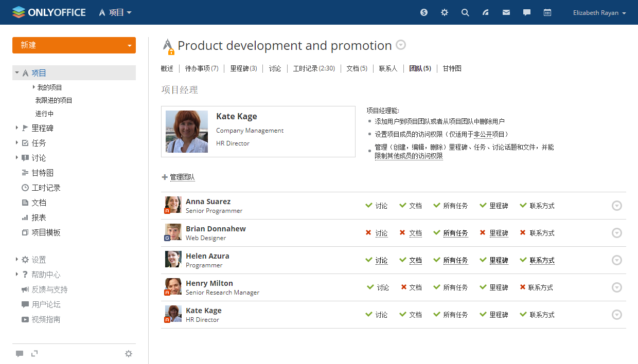Click the gear icon at sidebar bottom

tap(129, 354)
